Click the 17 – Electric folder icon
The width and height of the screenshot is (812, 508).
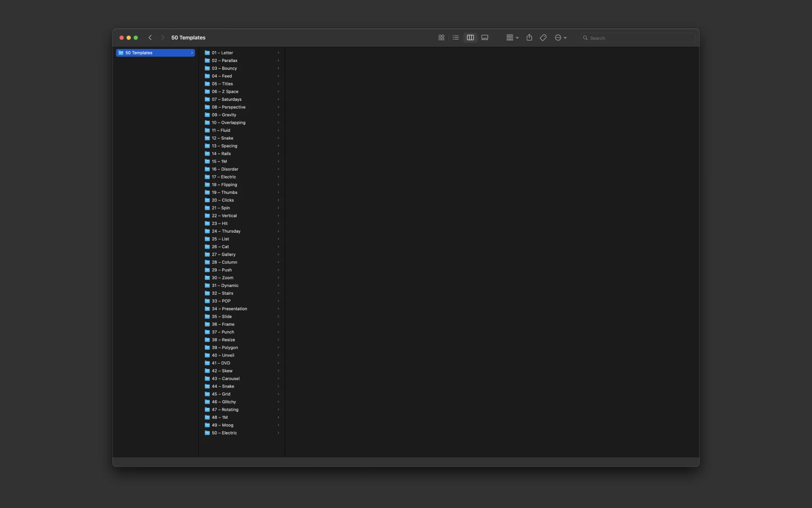click(x=207, y=177)
